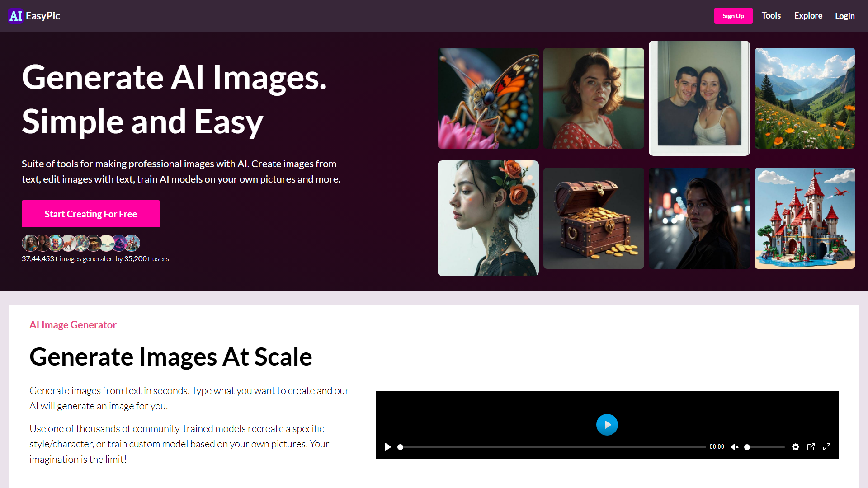The image size is (868, 488).
Task: Open the Tools menu in header
Action: pyautogui.click(x=771, y=16)
